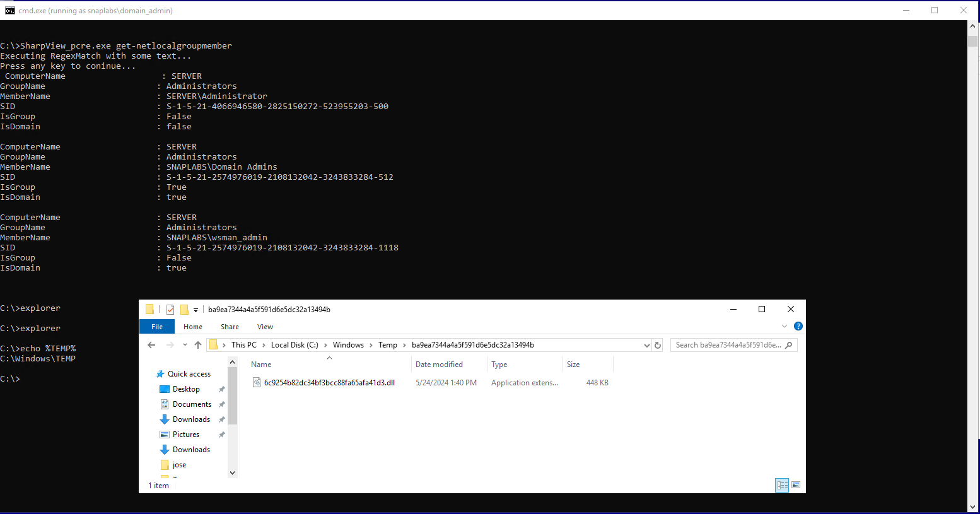The width and height of the screenshot is (980, 514).
Task: Switch to the Share ribbon tab
Action: (230, 327)
